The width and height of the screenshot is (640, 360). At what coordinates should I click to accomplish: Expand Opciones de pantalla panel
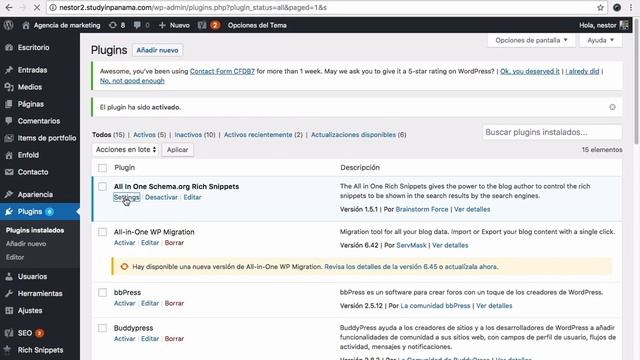(x=531, y=40)
